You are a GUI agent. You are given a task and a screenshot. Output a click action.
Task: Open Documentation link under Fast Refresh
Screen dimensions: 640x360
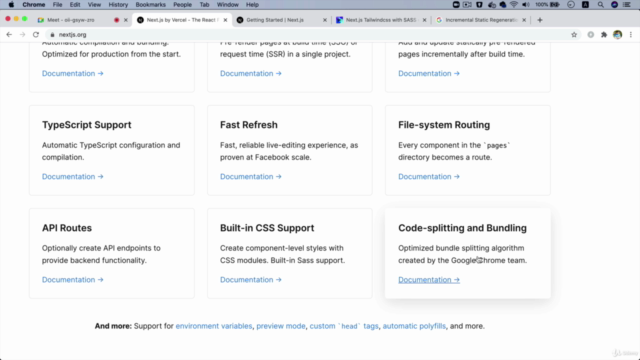[251, 177]
